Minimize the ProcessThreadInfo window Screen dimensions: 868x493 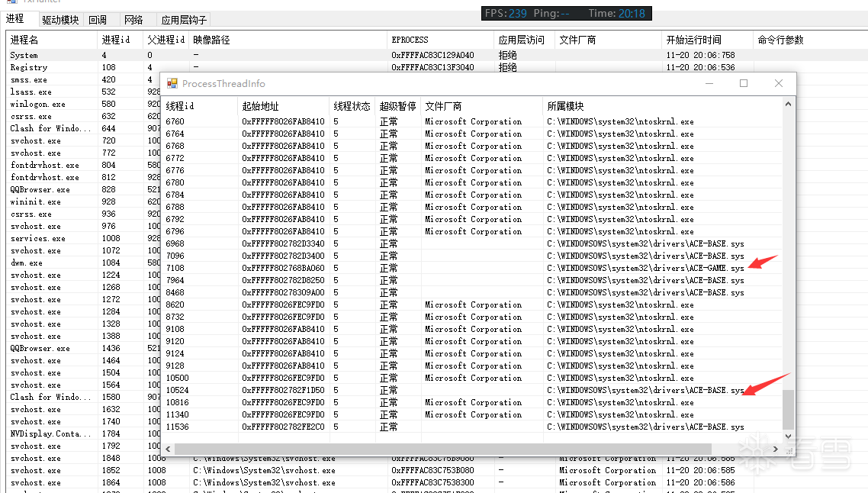tap(709, 83)
